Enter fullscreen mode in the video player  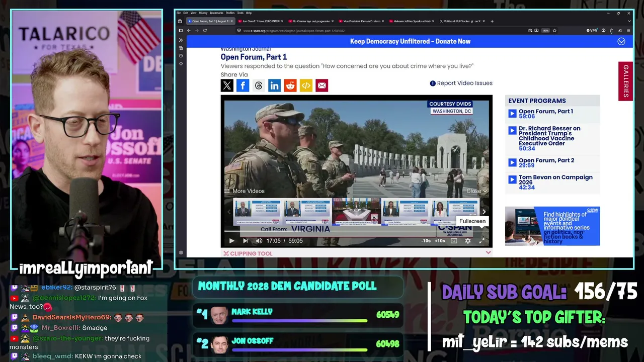[481, 241]
